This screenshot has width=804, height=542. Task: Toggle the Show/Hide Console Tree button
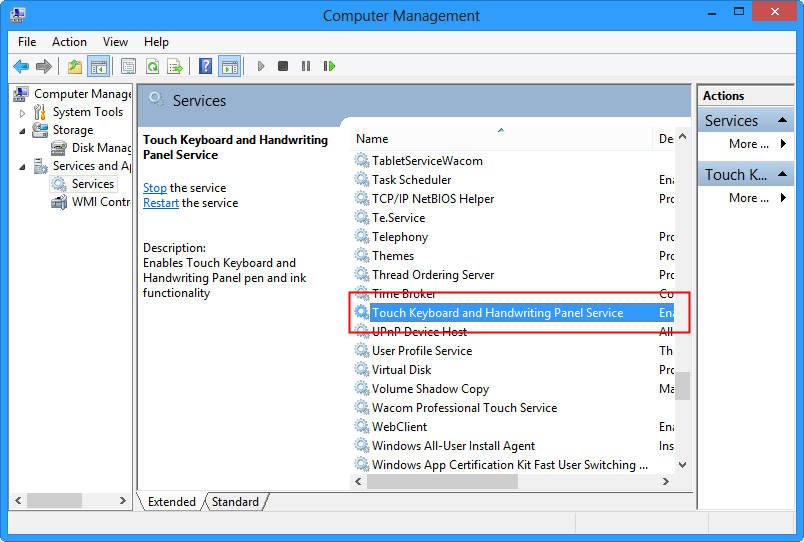[x=98, y=67]
